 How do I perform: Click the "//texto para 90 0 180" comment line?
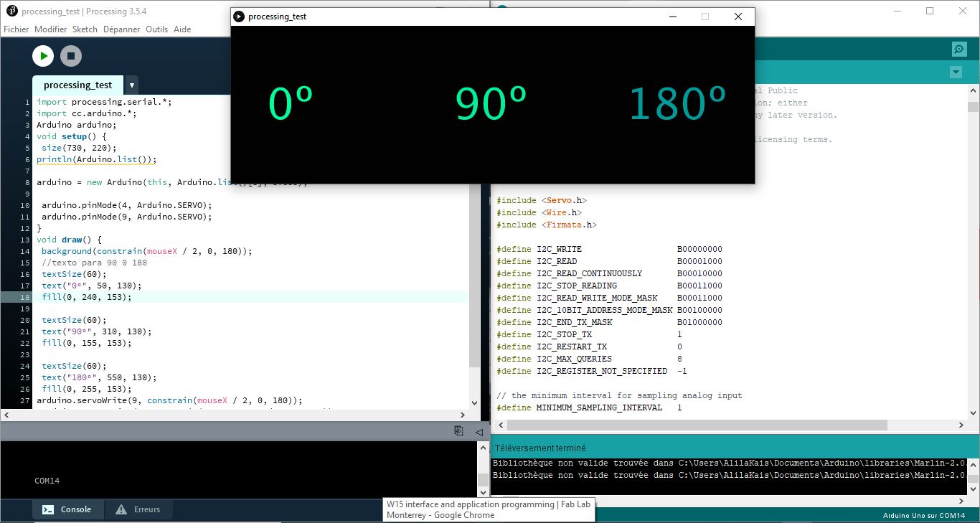[94, 263]
